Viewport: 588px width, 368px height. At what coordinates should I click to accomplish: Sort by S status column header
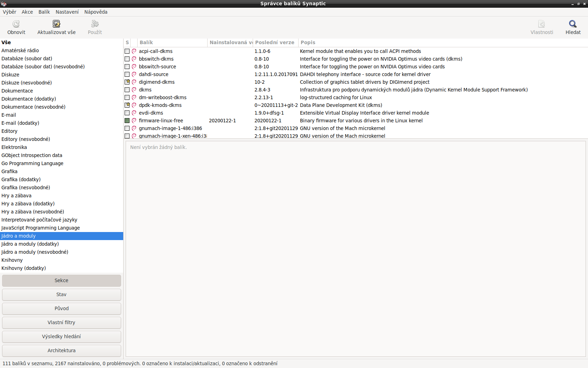click(127, 42)
